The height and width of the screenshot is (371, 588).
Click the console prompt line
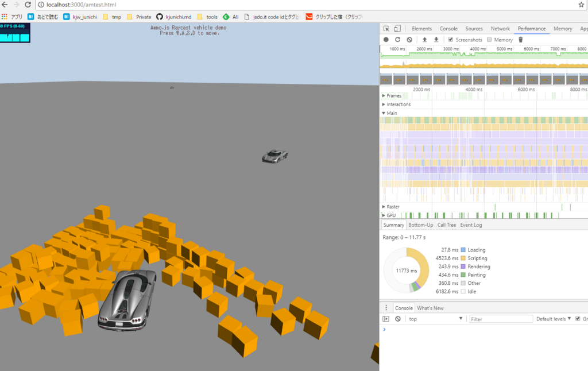tap(483, 329)
